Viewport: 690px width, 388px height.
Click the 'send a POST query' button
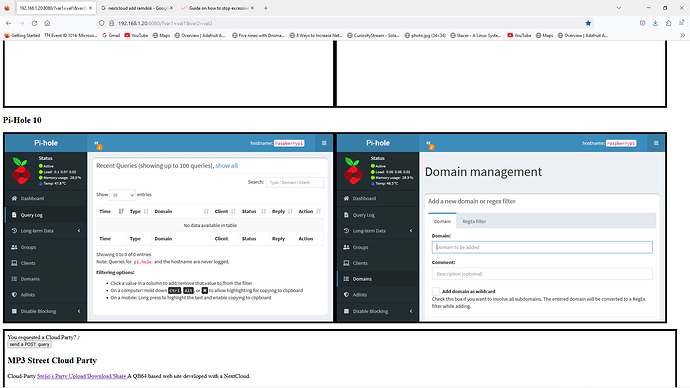(29, 344)
